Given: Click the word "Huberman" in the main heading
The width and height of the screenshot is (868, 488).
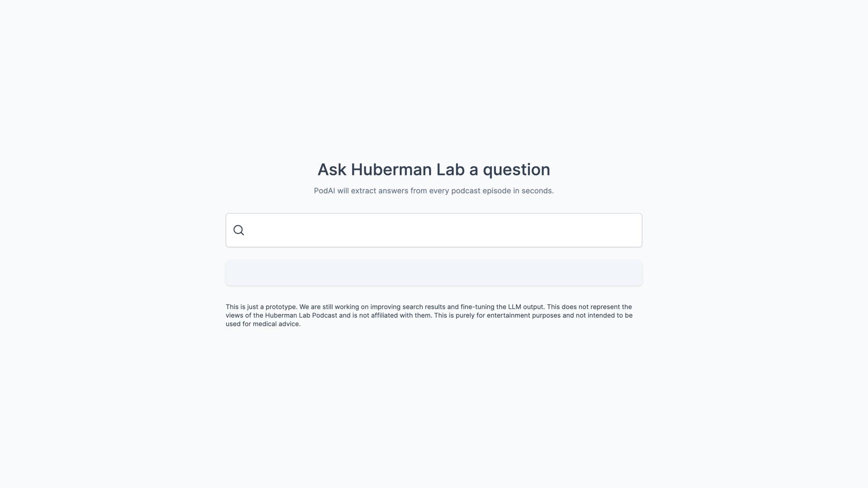Looking at the screenshot, I should coord(391,170).
